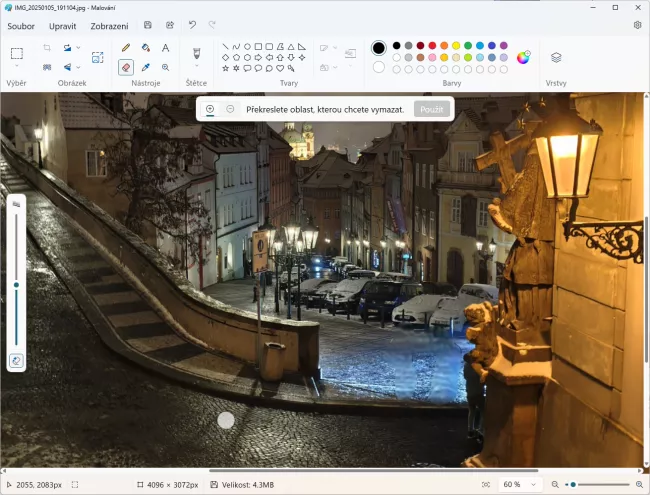
Task: Click the Undo arrow
Action: (x=192, y=25)
